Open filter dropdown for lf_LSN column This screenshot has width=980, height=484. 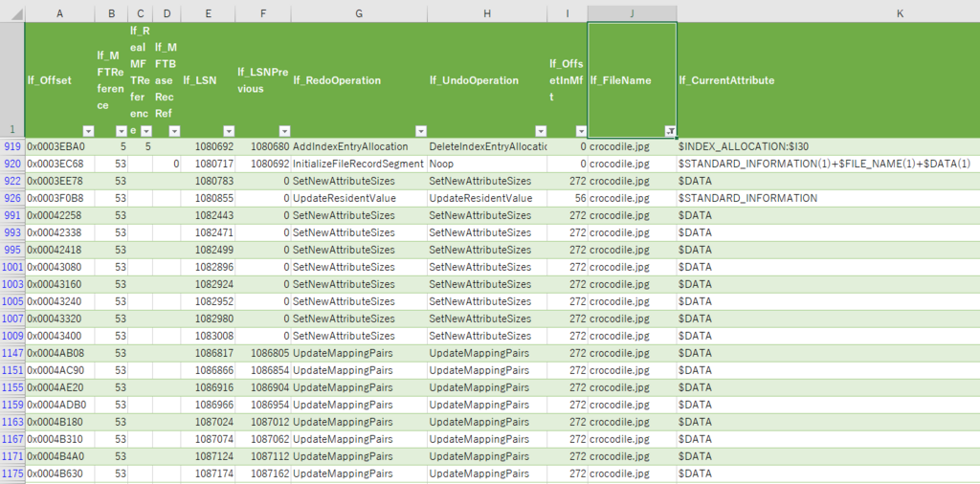229,131
